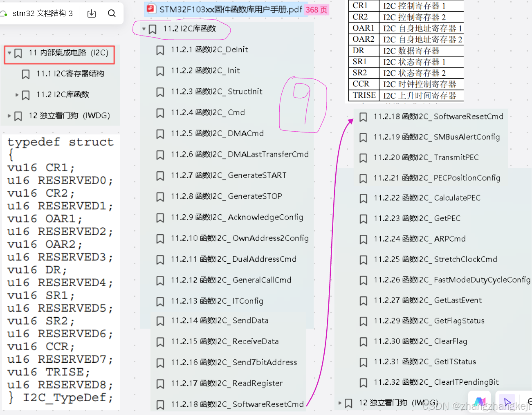532x415 pixels.
Task: Expand 12 独立看门狗 (IWDG) below 11.2.32 entry
Action: click(340, 403)
